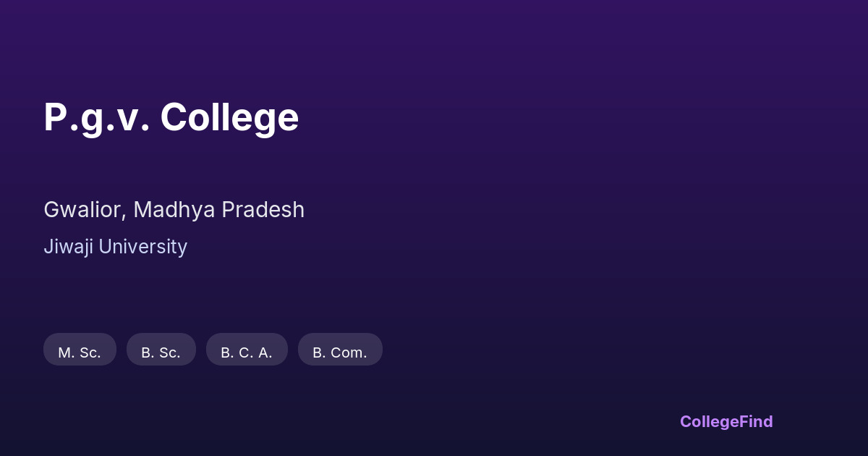Click the P.g.v. College heading
The width and height of the screenshot is (868, 456).
point(171,117)
